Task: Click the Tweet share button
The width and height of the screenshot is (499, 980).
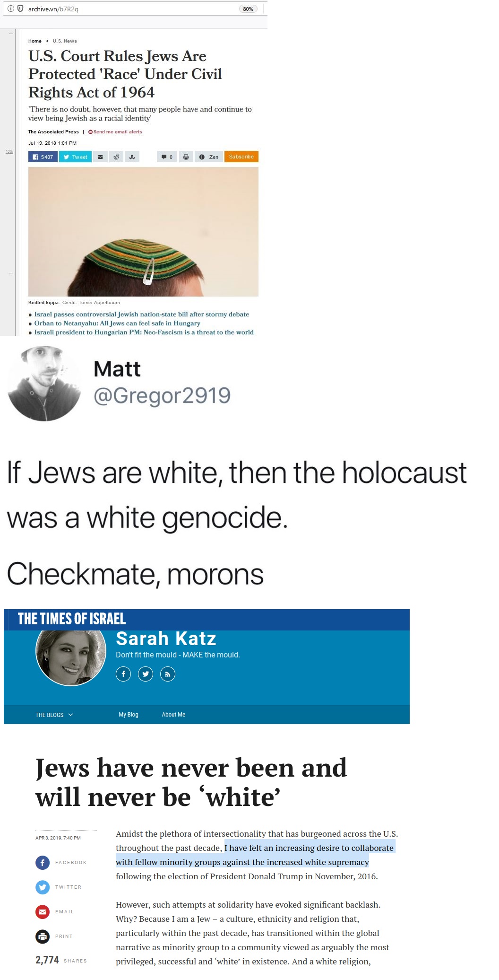Action: click(x=75, y=157)
